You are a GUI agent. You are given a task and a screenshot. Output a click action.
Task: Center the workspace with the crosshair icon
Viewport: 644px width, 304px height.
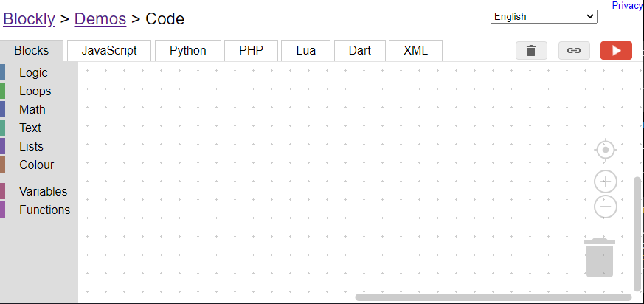[x=606, y=150]
